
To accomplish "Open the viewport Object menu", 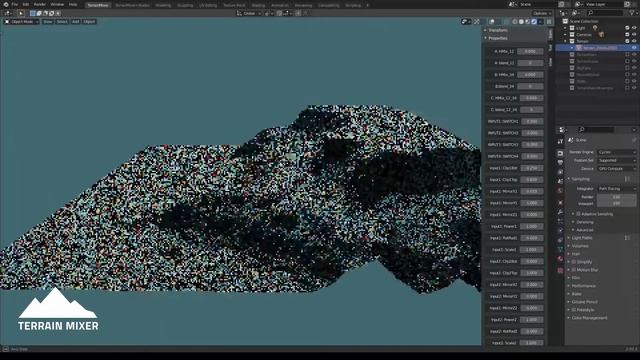I will [x=89, y=22].
